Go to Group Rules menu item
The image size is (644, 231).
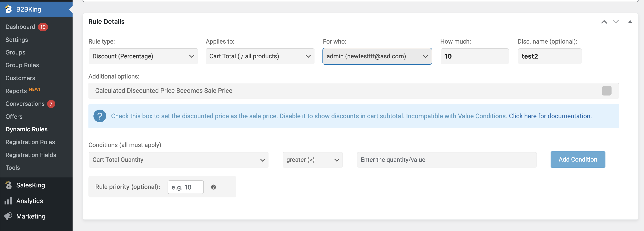point(22,65)
